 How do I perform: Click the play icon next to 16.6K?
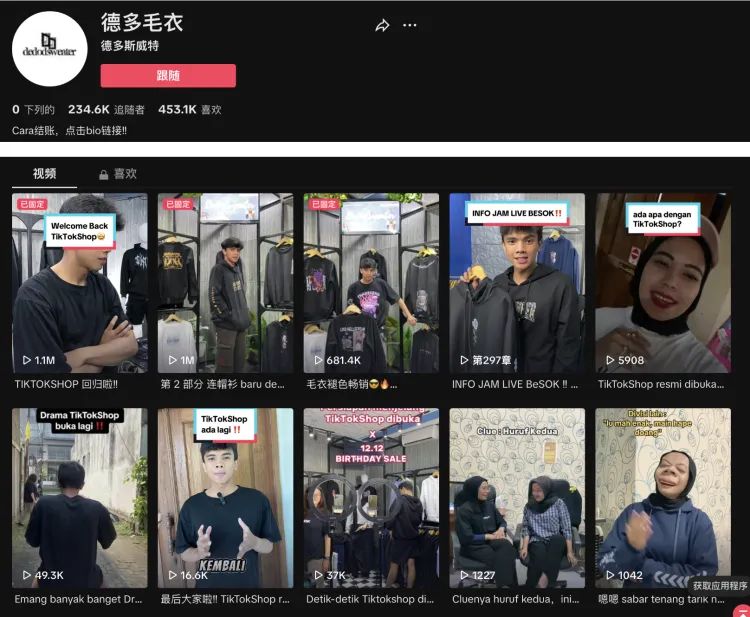pyautogui.click(x=173, y=575)
